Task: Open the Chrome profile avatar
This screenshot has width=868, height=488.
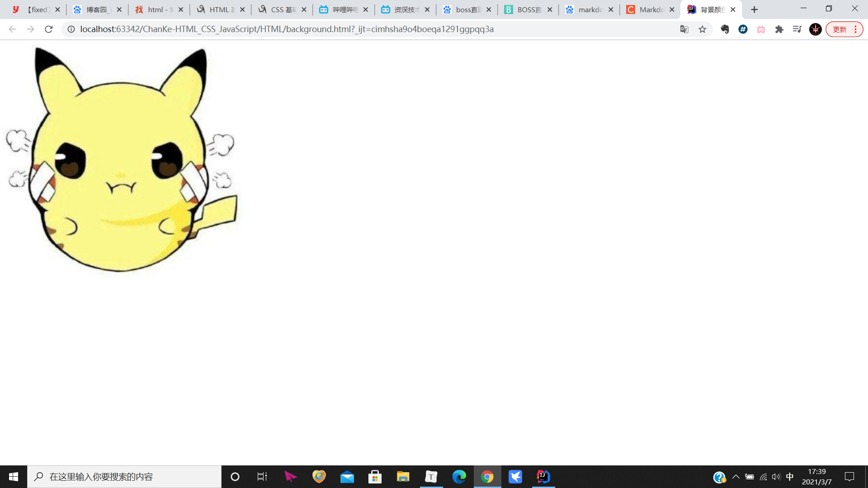Action: click(815, 29)
